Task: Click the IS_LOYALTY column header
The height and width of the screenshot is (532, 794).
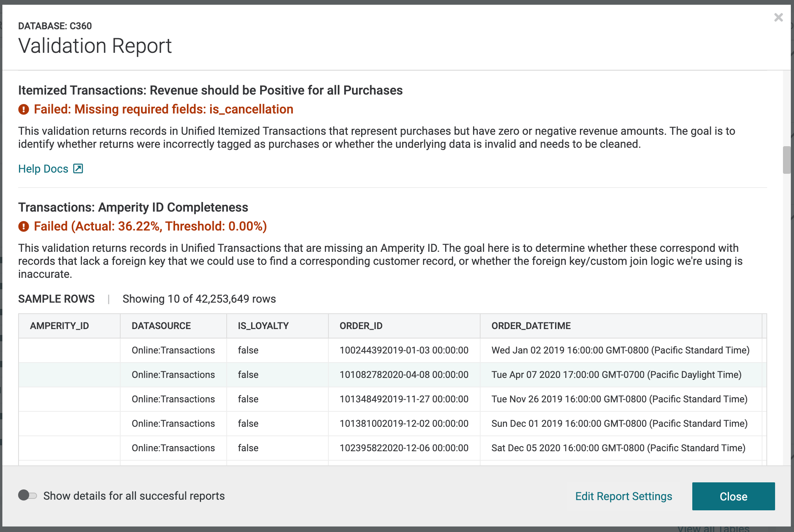Action: tap(277, 326)
